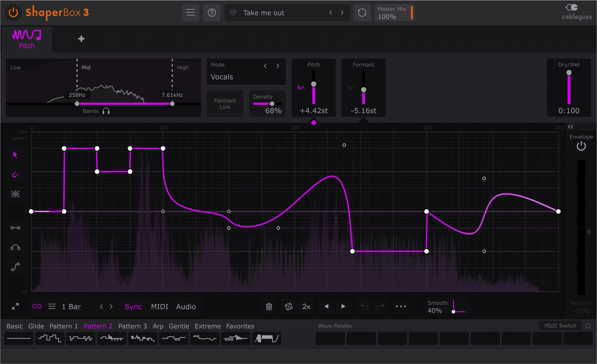Switch triggering to MIDI mode
597x364 pixels.
[159, 307]
